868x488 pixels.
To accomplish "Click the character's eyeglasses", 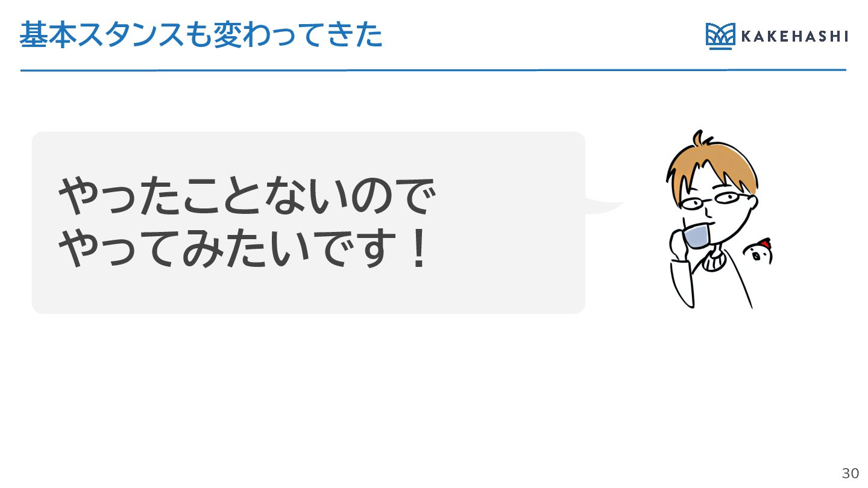I will (717, 201).
